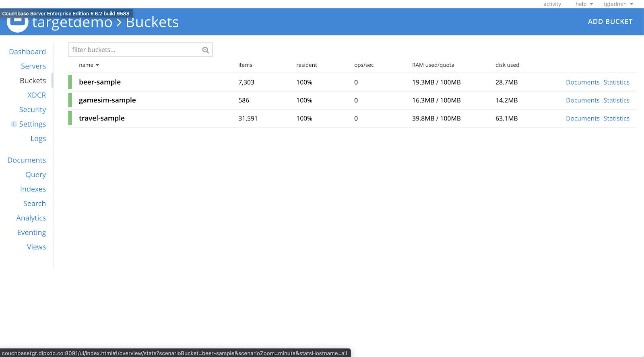Open the help dropdown menu
644x357 pixels.
pyautogui.click(x=584, y=4)
